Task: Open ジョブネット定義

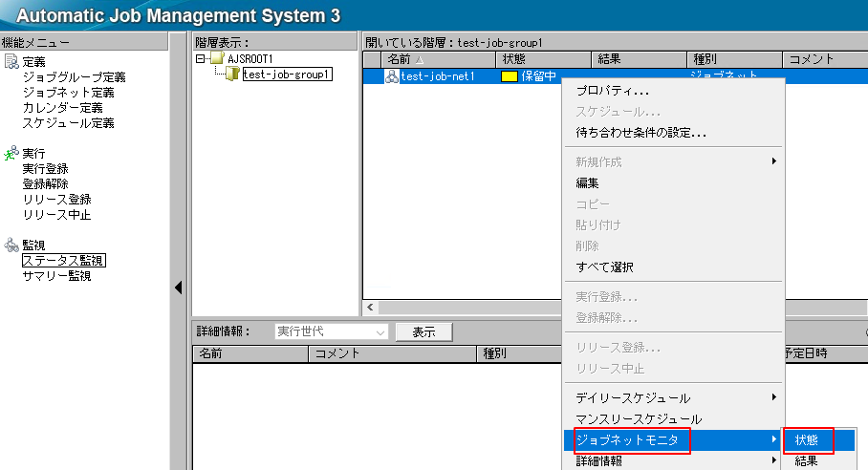Action: pyautogui.click(x=68, y=93)
